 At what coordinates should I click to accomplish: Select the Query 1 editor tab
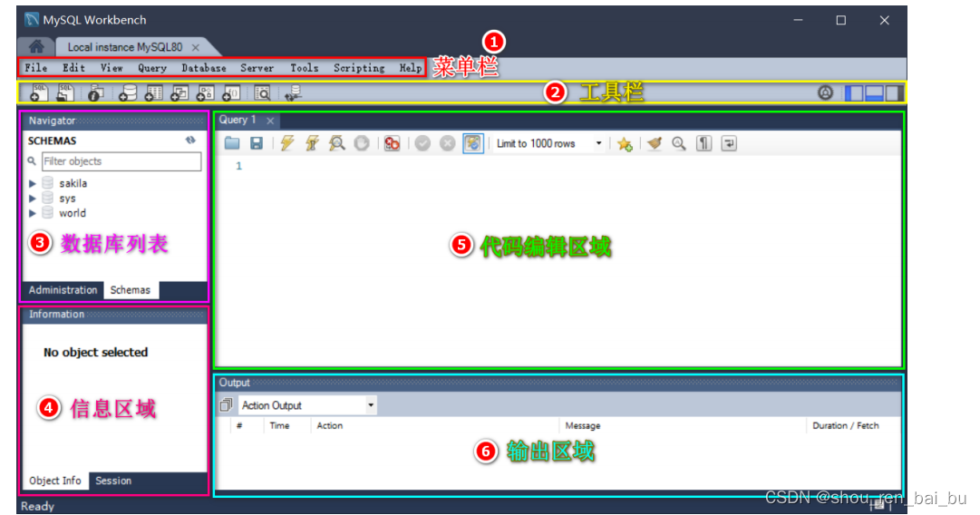click(x=238, y=120)
